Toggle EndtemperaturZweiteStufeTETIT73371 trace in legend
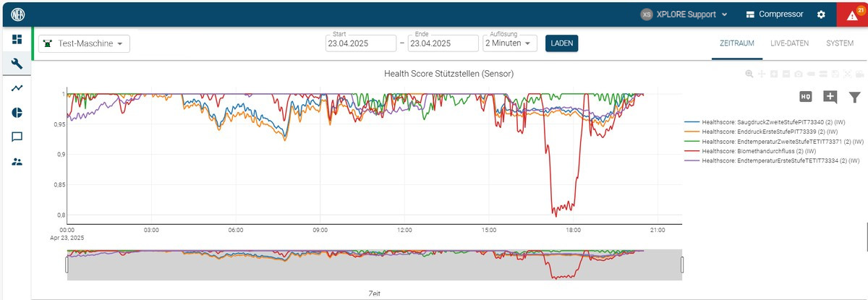The image size is (868, 300). (x=774, y=142)
